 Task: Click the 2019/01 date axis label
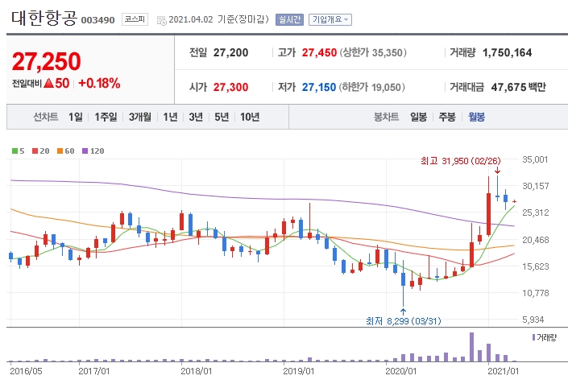click(x=298, y=371)
